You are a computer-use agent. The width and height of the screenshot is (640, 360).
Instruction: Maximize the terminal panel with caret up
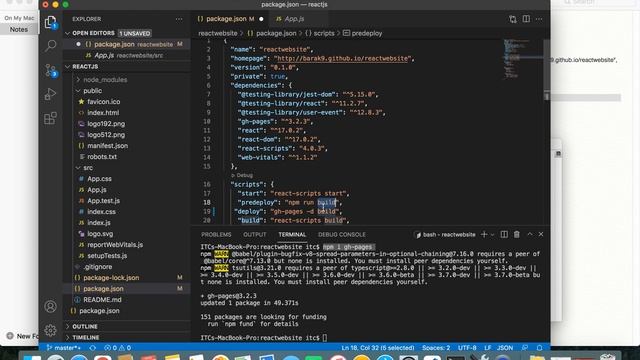530,234
